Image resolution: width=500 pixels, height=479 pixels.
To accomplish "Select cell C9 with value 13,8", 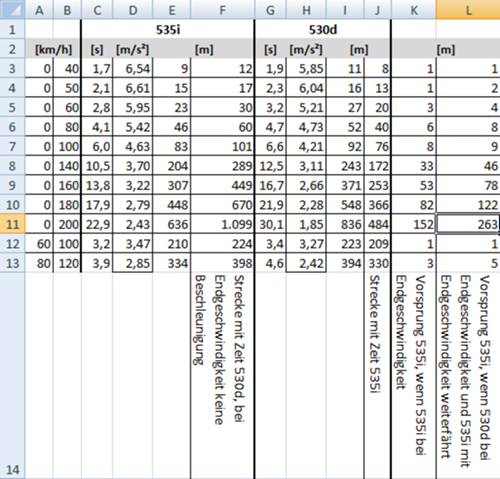I will point(97,185).
